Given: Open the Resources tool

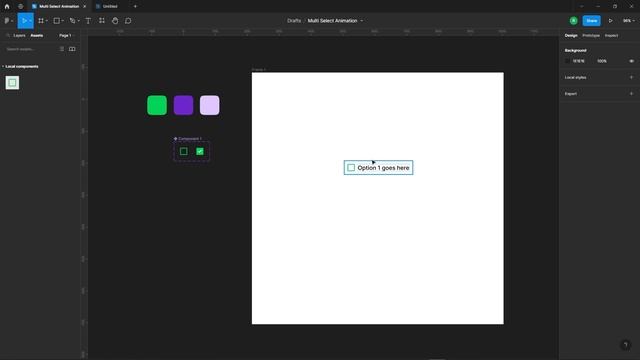Looking at the screenshot, I should coord(102,20).
